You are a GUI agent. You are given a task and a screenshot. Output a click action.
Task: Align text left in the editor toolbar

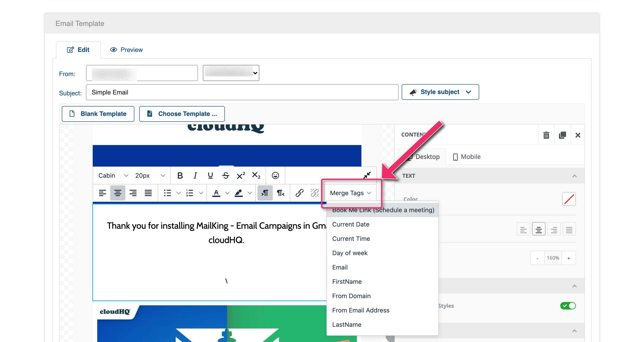pos(102,193)
